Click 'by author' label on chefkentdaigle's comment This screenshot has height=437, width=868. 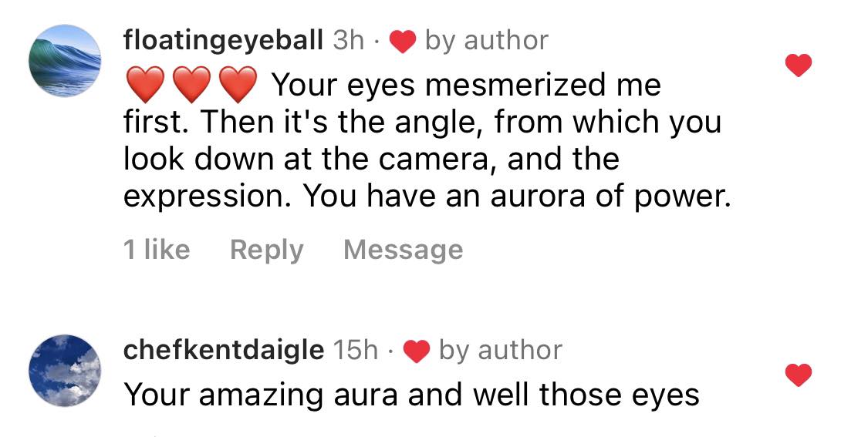(501, 351)
